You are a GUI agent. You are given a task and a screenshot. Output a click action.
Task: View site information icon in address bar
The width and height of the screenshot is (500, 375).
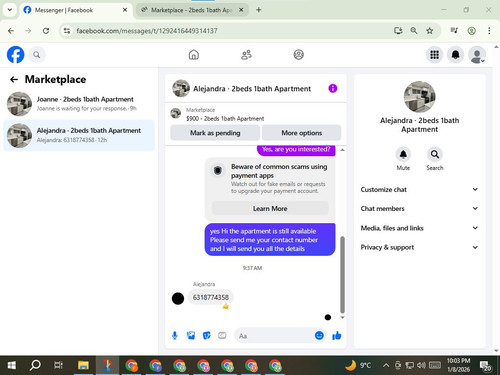coord(67,31)
